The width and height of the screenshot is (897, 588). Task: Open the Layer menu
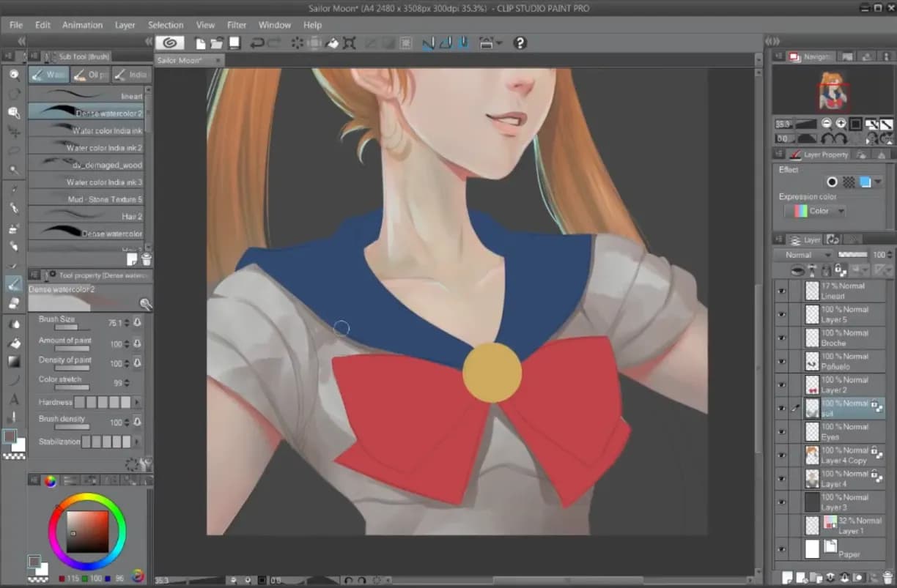tap(125, 25)
